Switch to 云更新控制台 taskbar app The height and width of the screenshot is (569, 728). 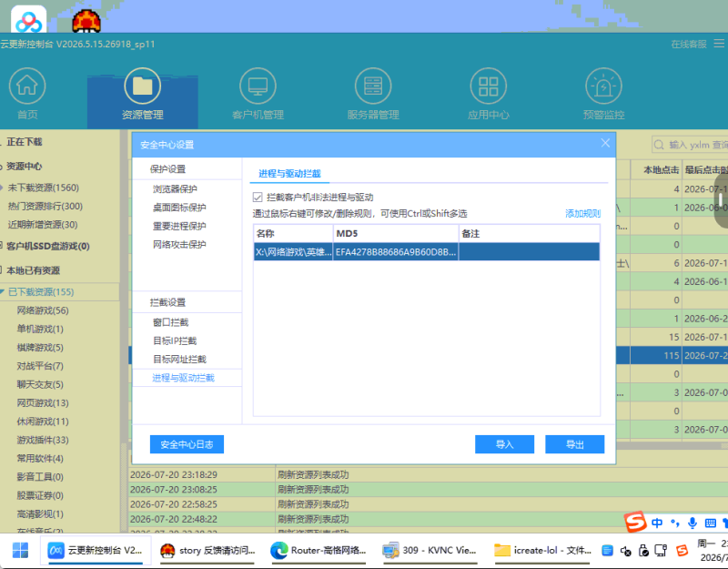[x=96, y=551]
